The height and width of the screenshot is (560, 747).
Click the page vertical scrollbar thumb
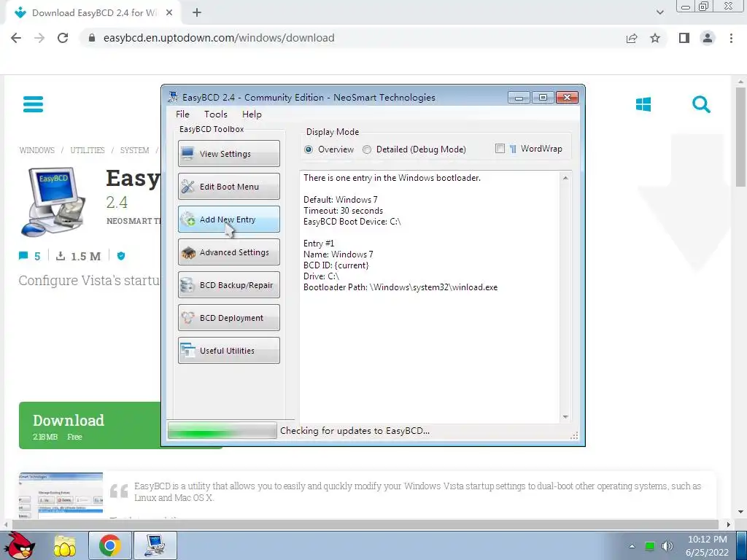[740, 137]
